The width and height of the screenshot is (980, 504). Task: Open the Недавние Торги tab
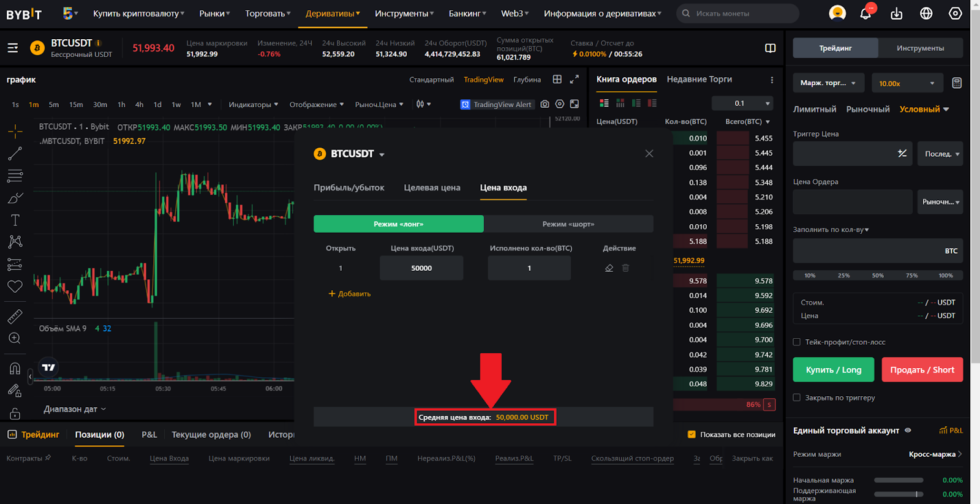point(699,79)
